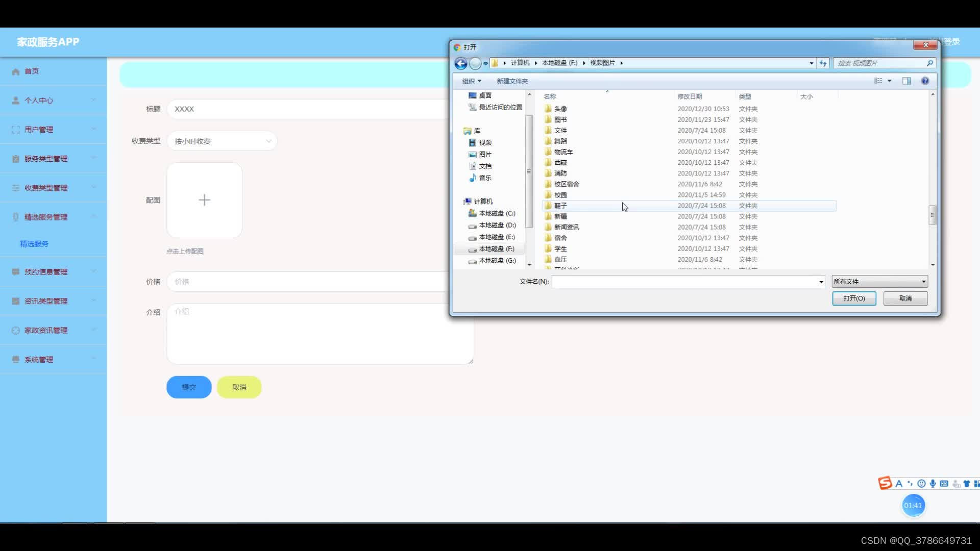The width and height of the screenshot is (980, 551).
Task: Toggle the preview pane icon
Action: 906,81
